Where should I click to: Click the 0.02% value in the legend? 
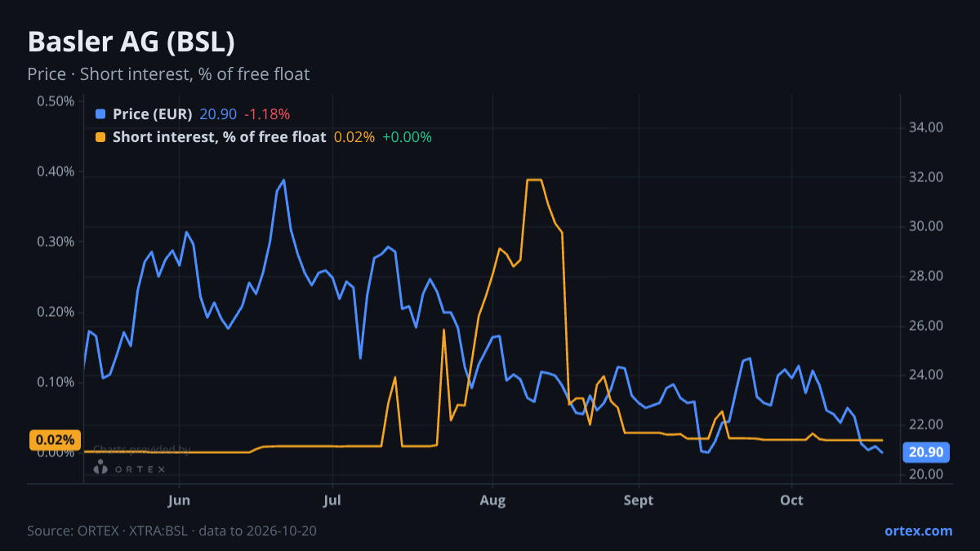pos(354,137)
